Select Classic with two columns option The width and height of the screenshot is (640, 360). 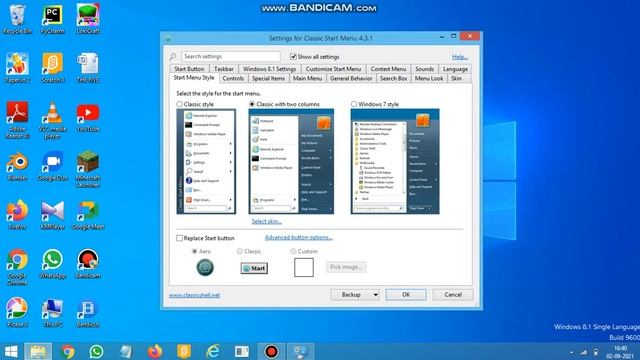pyautogui.click(x=252, y=104)
